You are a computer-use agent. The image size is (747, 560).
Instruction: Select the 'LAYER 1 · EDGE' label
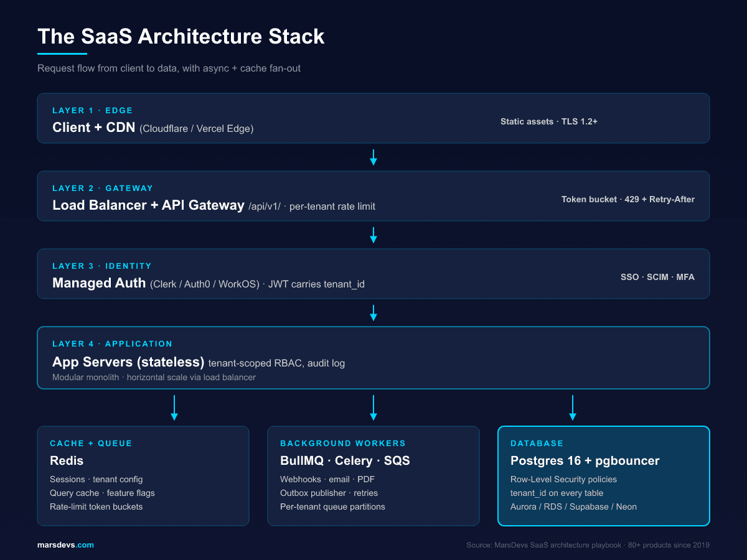(93, 110)
